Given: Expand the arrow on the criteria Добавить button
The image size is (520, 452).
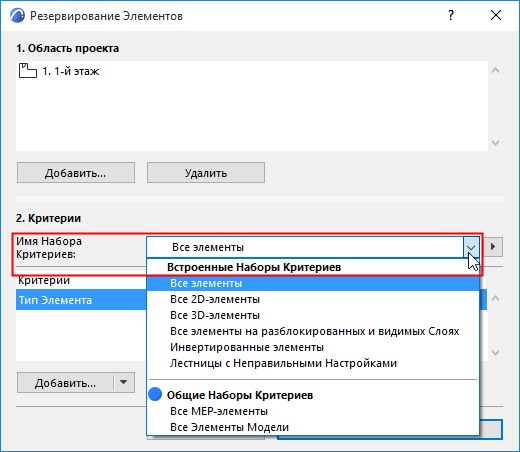Looking at the screenshot, I should coord(124,382).
